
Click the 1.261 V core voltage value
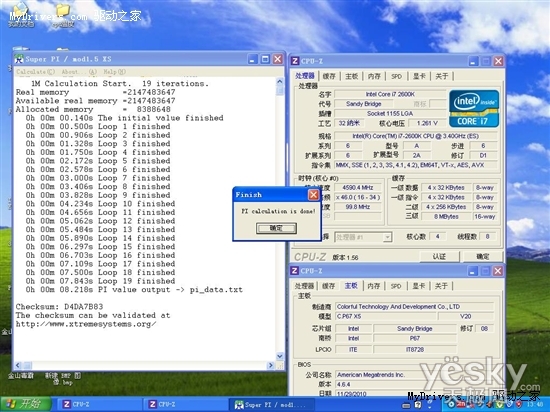click(428, 123)
